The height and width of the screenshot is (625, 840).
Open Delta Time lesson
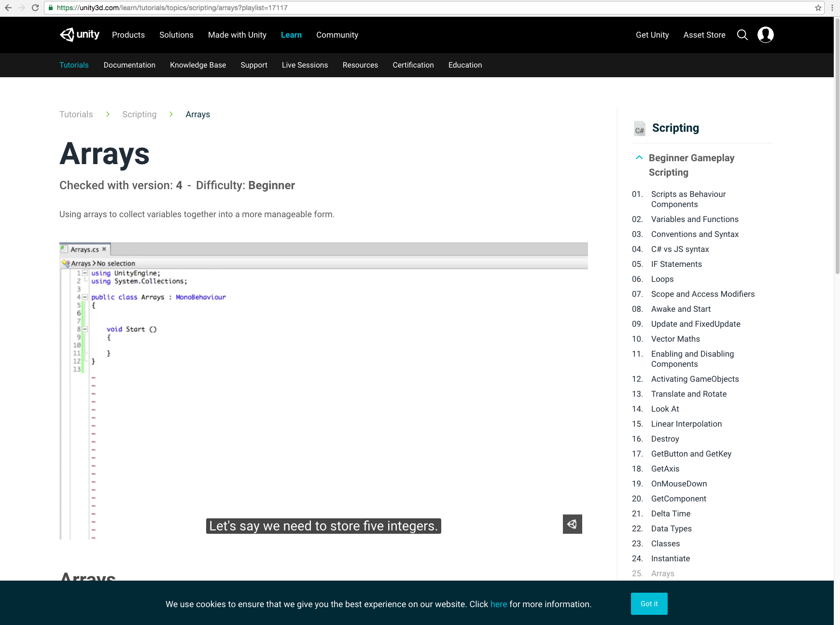pyautogui.click(x=671, y=514)
